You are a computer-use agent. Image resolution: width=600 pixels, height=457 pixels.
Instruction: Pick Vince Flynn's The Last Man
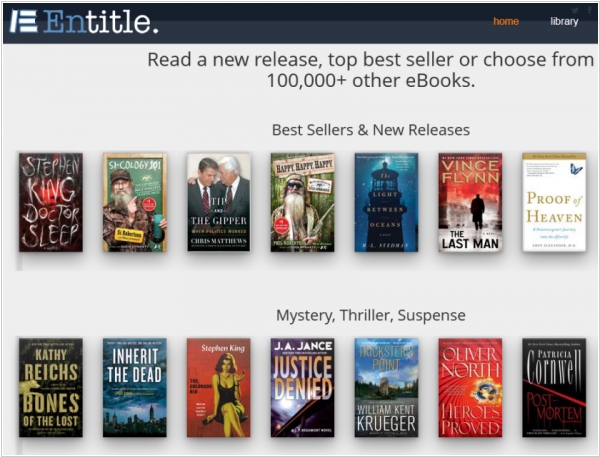(470, 202)
